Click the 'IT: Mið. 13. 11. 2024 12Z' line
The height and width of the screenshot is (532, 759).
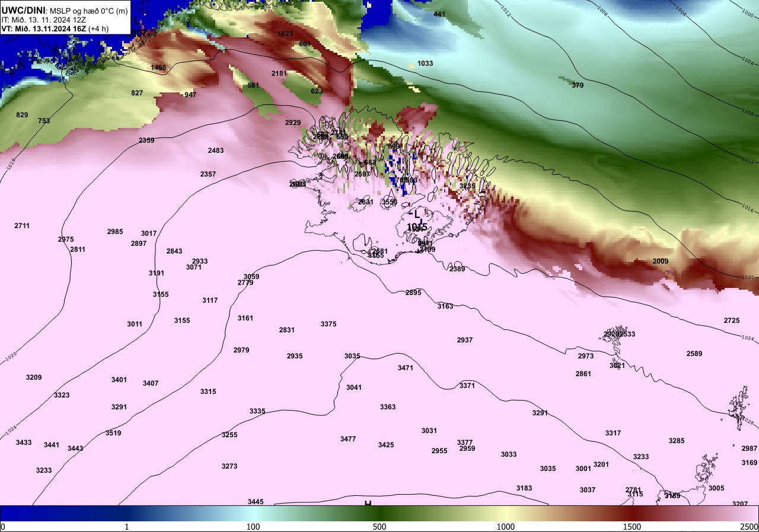coord(44,20)
